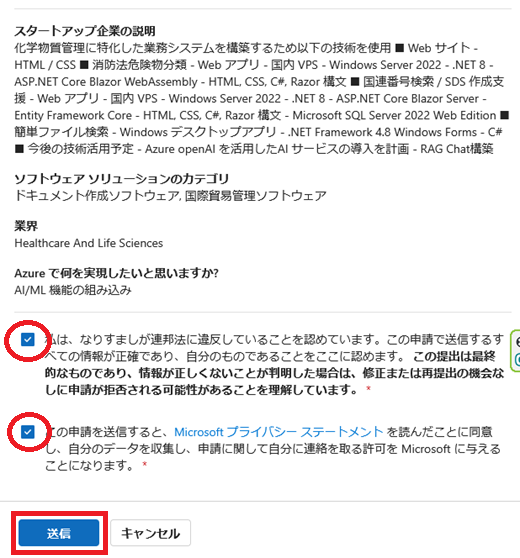
Task: Click the Azure で何を実現したいと思いますか? heading
Action: pyautogui.click(x=116, y=273)
